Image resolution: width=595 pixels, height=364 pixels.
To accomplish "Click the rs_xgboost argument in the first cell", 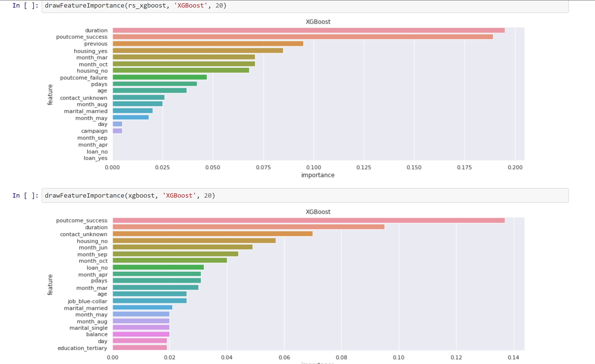I will click(148, 5).
